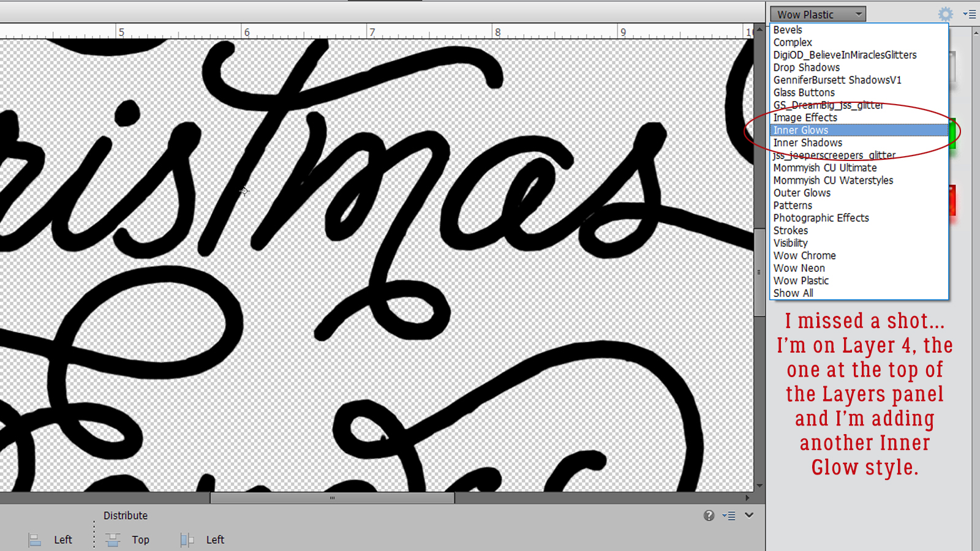Screen dimensions: 980x551
Task: Click the horizontal scrollbar right arrow
Action: [x=747, y=498]
